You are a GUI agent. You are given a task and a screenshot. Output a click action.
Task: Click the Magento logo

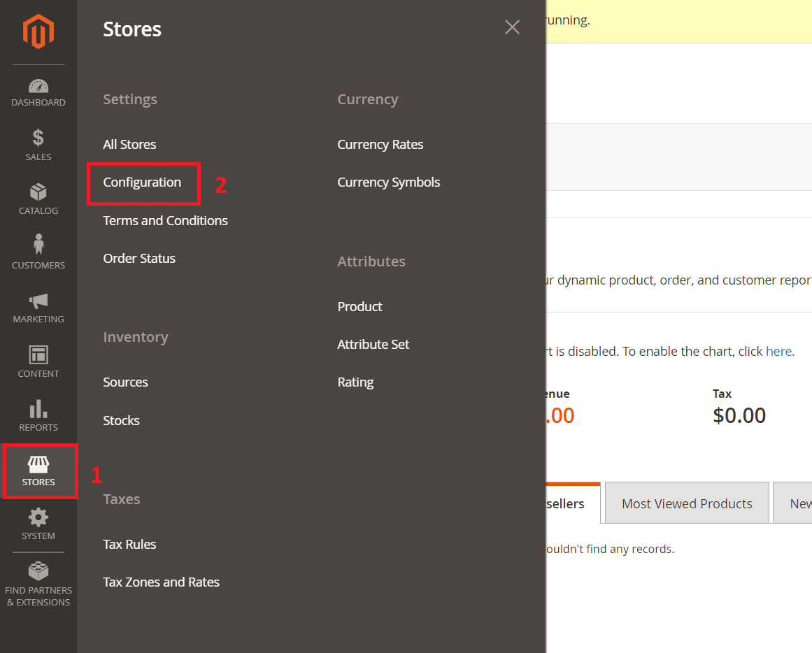[38, 31]
